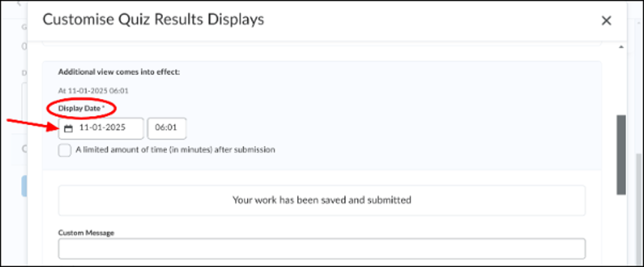Close the Customise Quiz Results Displays dialog
Viewport: 644px width, 267px height.
tap(606, 21)
